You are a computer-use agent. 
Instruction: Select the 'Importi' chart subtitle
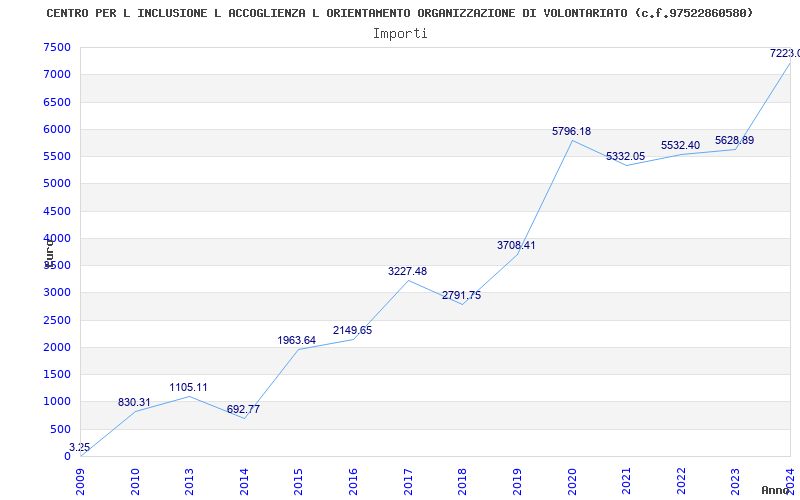[x=400, y=34]
